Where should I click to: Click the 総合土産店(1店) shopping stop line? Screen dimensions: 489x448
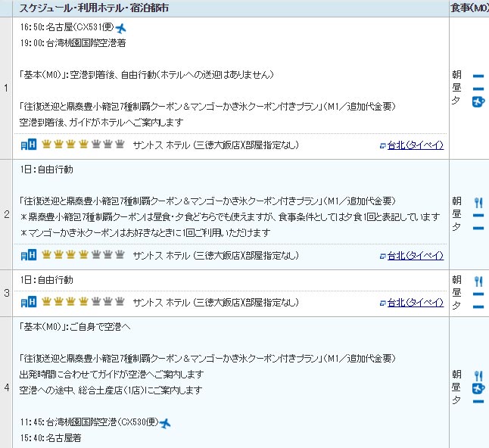coord(111,390)
